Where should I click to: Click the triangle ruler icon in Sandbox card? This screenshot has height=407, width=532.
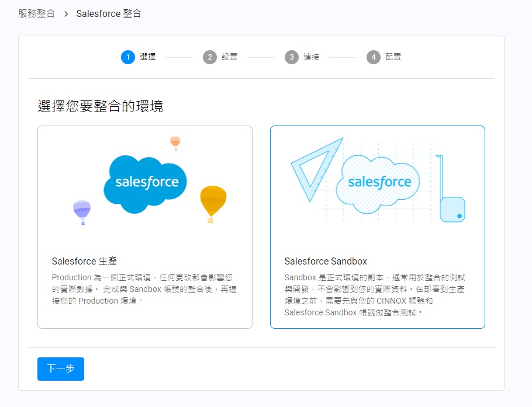pyautogui.click(x=317, y=169)
